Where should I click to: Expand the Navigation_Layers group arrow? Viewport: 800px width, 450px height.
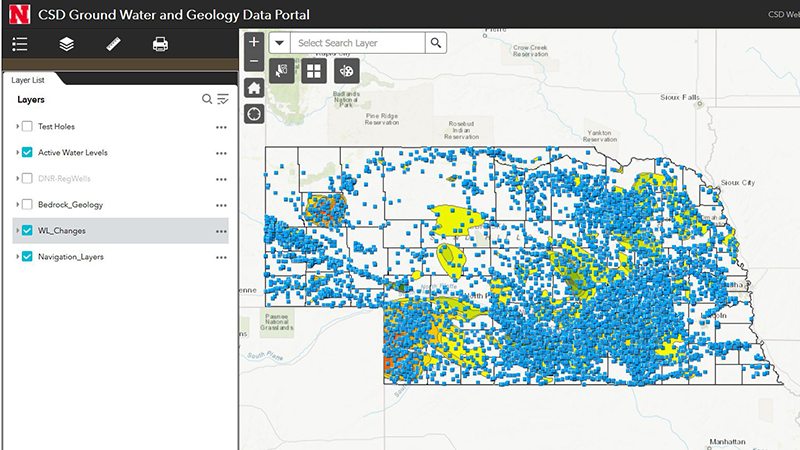click(x=17, y=257)
